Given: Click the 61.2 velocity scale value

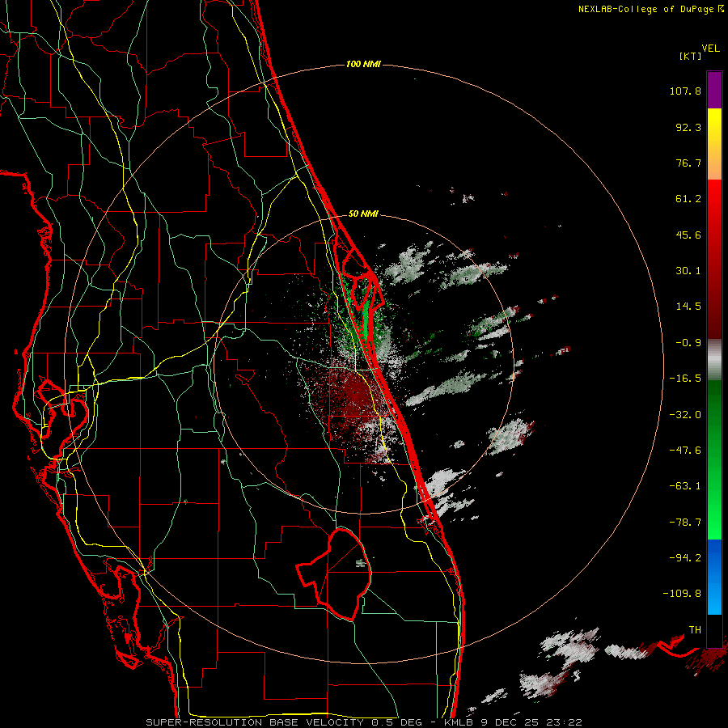Looking at the screenshot, I should coord(688,199).
